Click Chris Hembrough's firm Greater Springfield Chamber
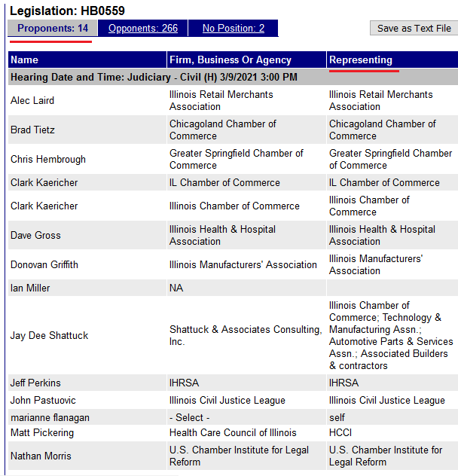Screen dimensions: 458x476 [x=237, y=160]
